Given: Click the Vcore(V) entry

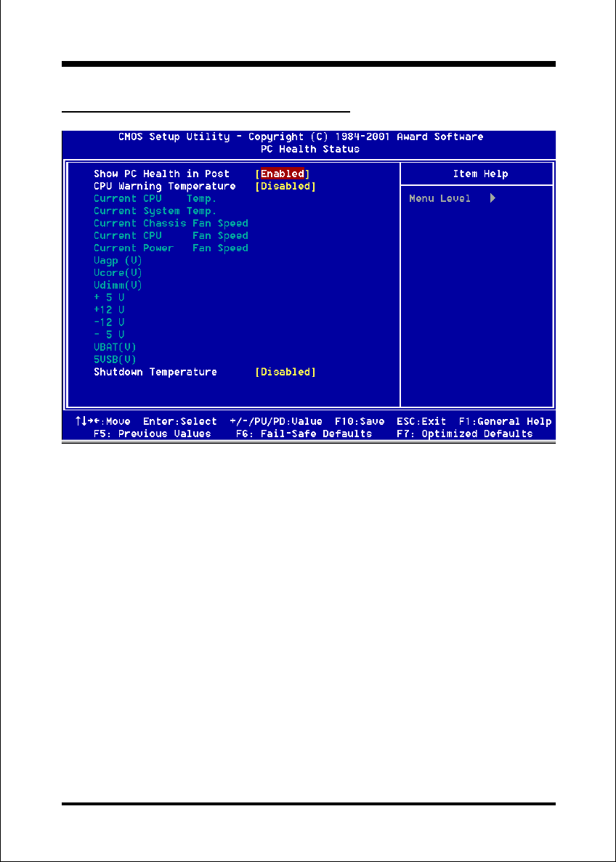Looking at the screenshot, I should coord(118,272).
